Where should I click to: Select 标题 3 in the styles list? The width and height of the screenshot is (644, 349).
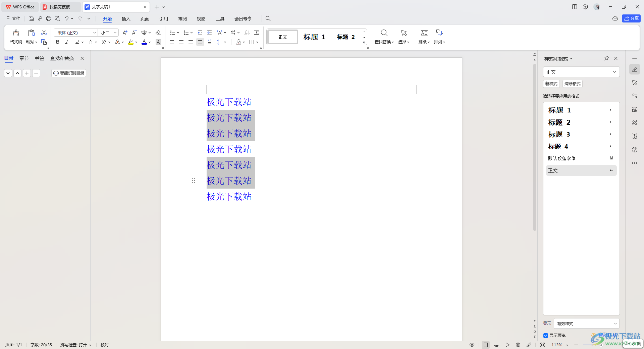pos(581,134)
